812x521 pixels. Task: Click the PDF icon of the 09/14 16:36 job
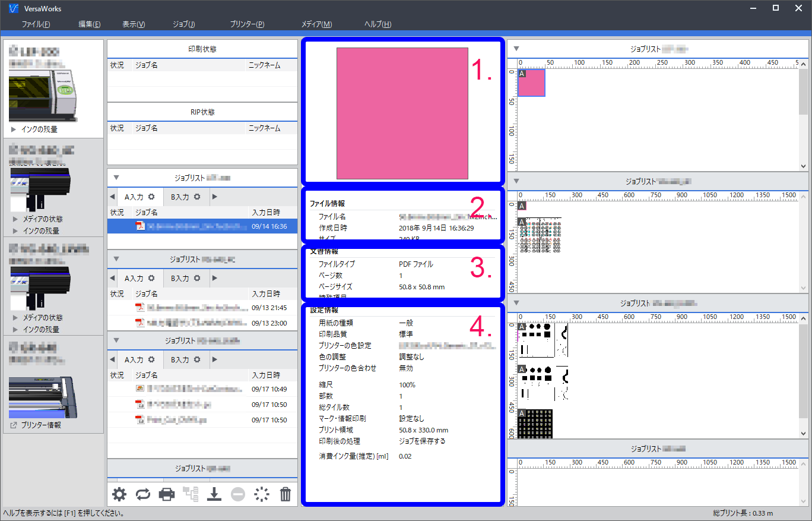click(x=141, y=226)
